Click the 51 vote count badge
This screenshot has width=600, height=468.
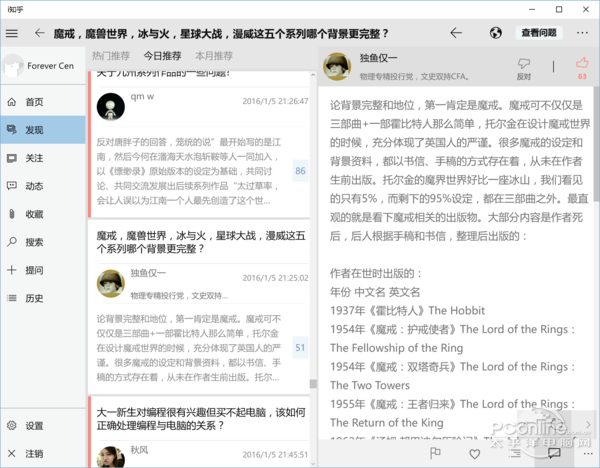pyautogui.click(x=300, y=347)
